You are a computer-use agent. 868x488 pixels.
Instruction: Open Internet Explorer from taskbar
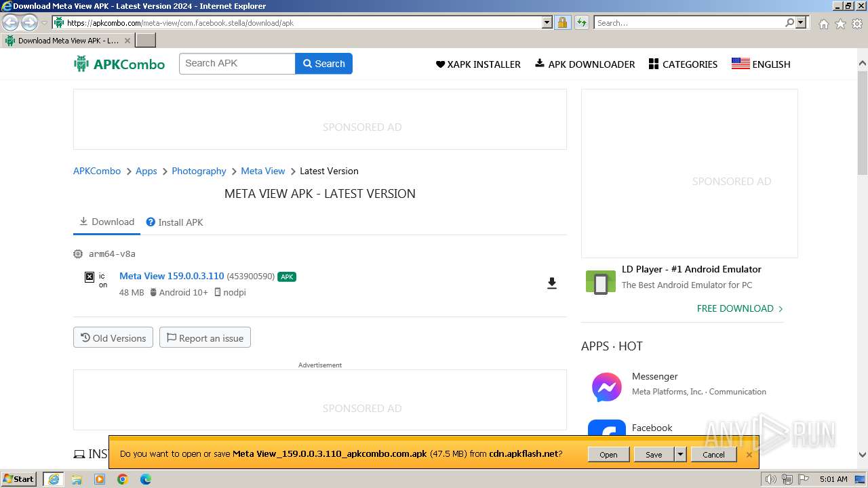pyautogui.click(x=54, y=479)
